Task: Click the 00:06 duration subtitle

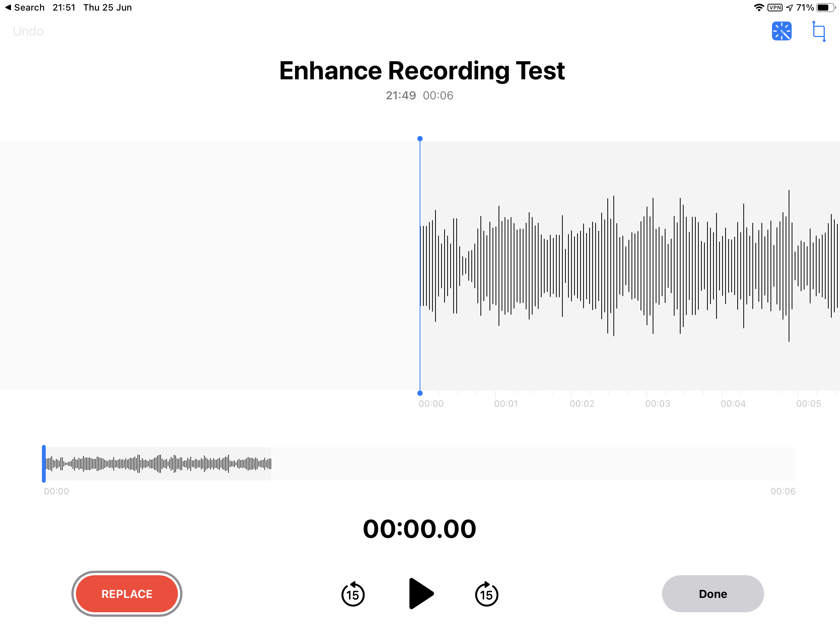Action: [x=438, y=95]
